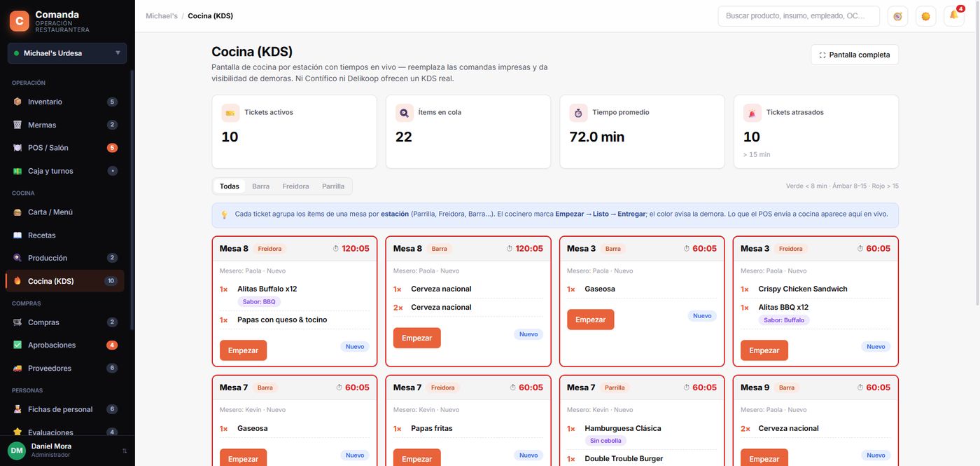Open Inventario from the sidebar
Screen dimensions: 980x466
65,102
